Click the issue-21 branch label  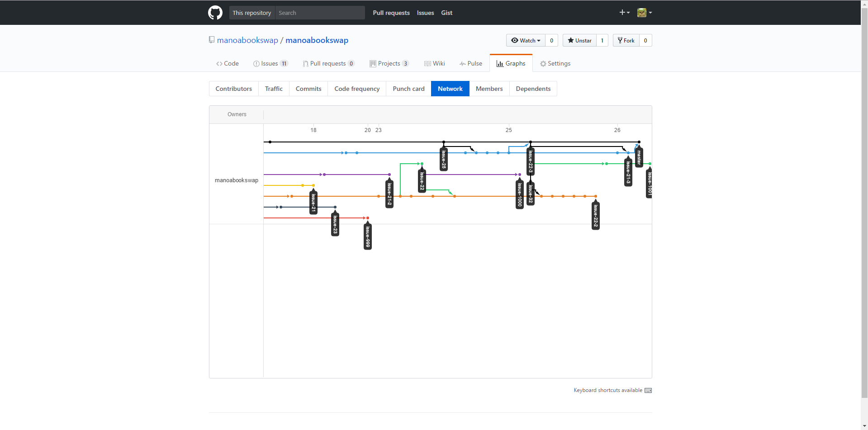pos(313,201)
